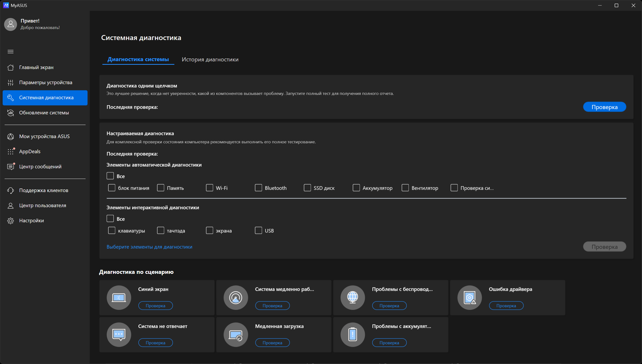The height and width of the screenshot is (364, 642).
Task: Click the battery icon for Проблемы с аккумулят...
Action: tap(353, 335)
